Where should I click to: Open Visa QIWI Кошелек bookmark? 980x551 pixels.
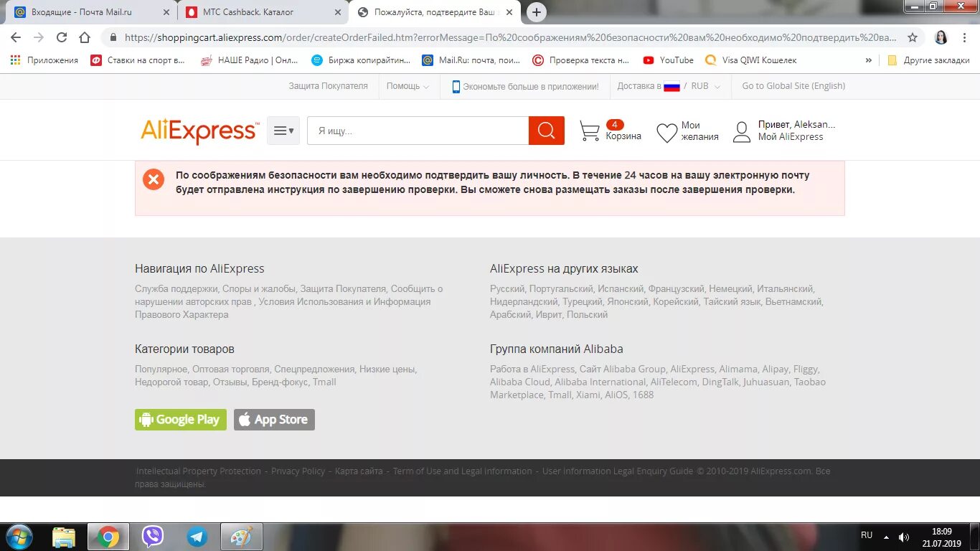tap(751, 60)
